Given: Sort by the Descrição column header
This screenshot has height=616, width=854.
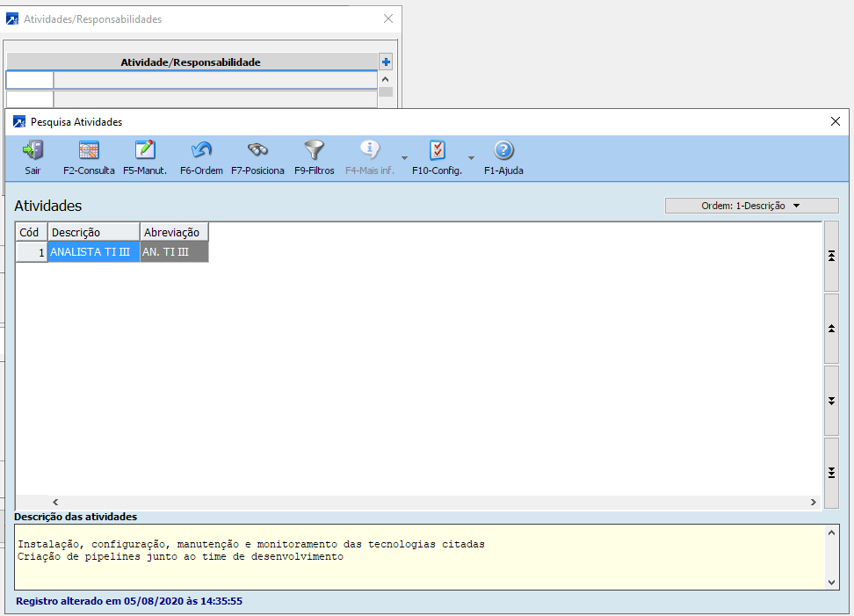Looking at the screenshot, I should [x=93, y=232].
